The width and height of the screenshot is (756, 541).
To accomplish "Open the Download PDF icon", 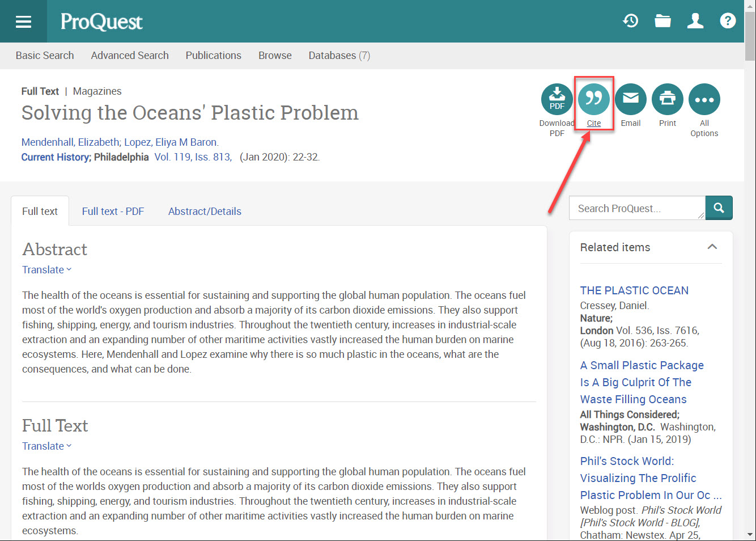I will (x=557, y=99).
